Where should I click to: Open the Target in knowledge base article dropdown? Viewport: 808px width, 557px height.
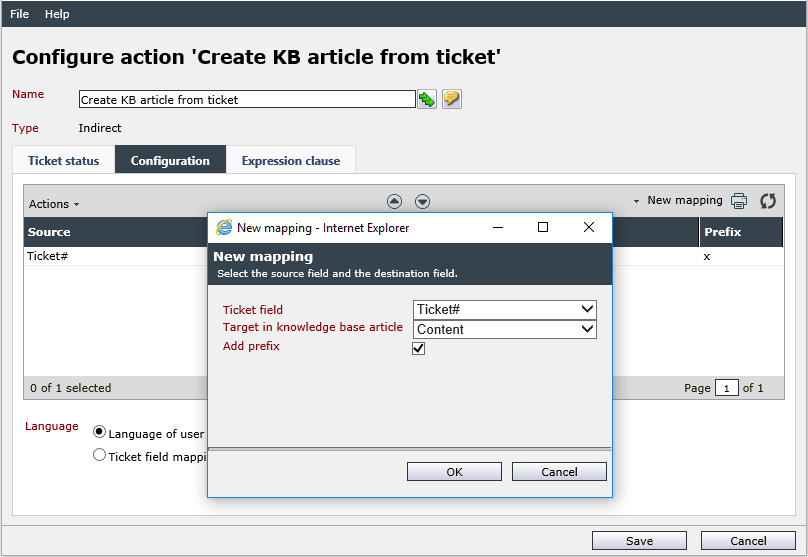[504, 329]
